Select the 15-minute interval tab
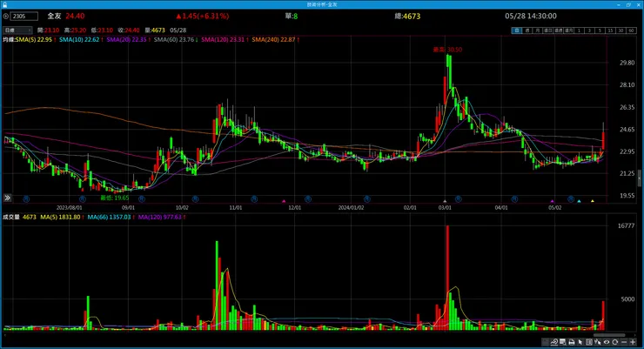The height and width of the screenshot is (349, 644). [x=610, y=30]
